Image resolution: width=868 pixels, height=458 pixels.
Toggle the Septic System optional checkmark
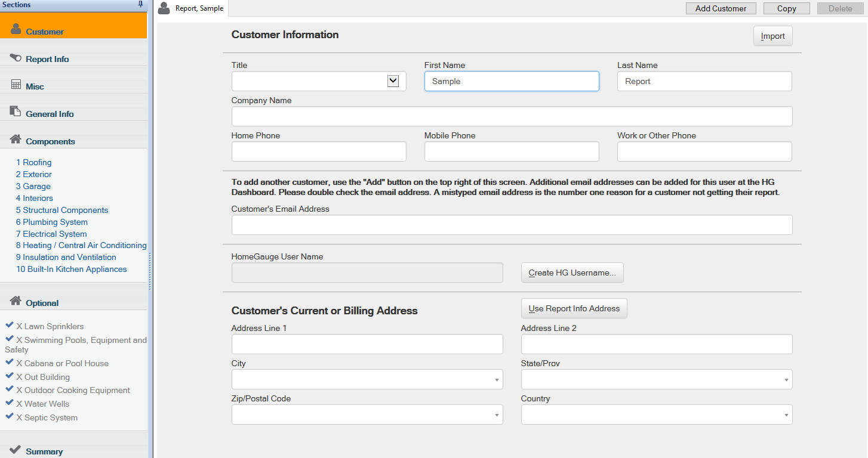(x=10, y=417)
